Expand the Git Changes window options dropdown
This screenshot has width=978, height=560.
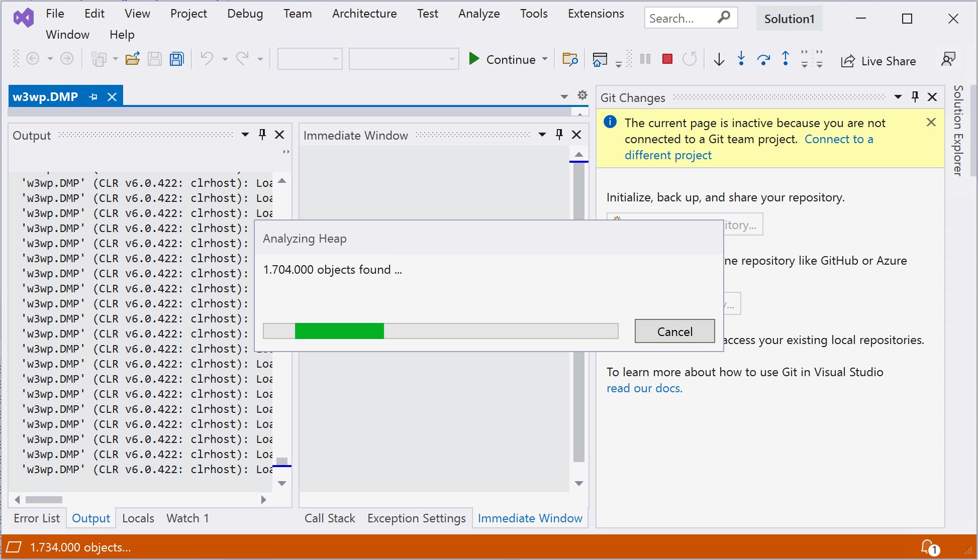[x=898, y=97]
